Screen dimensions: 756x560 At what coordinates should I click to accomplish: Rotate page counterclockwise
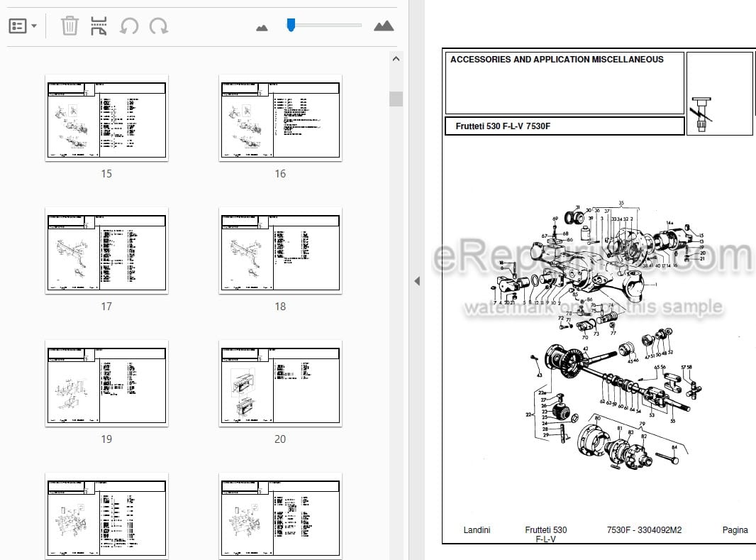click(129, 26)
